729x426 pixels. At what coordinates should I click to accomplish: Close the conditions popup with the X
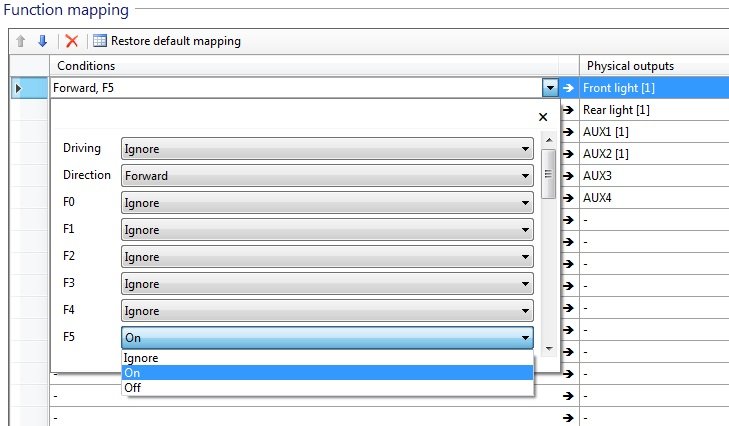[x=543, y=117]
